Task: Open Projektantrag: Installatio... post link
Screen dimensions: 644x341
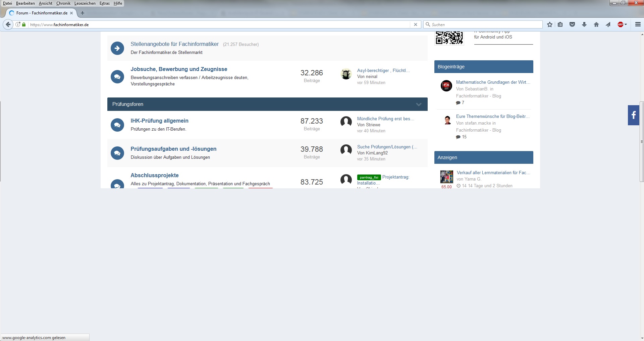Action: click(396, 177)
